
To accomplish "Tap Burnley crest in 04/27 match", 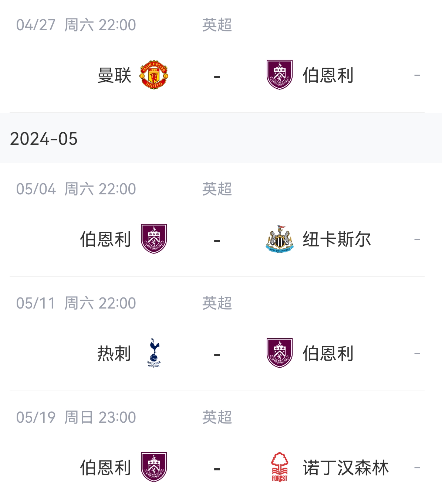I will click(x=280, y=75).
